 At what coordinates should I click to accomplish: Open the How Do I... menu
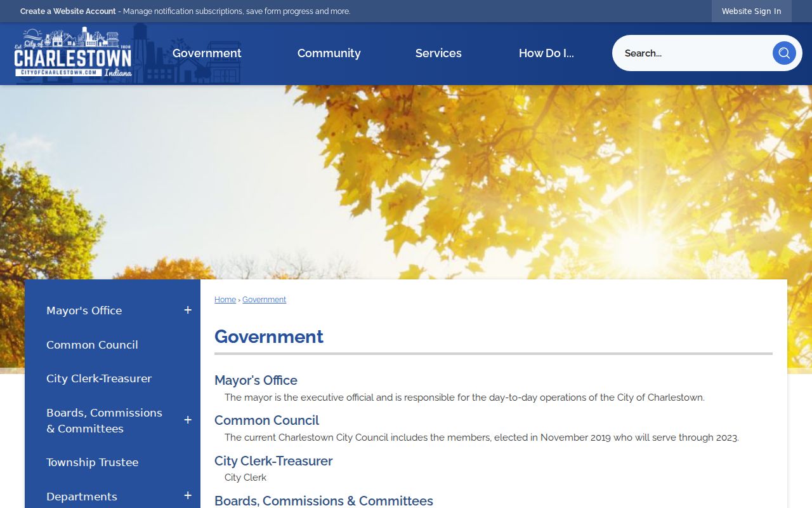point(546,53)
